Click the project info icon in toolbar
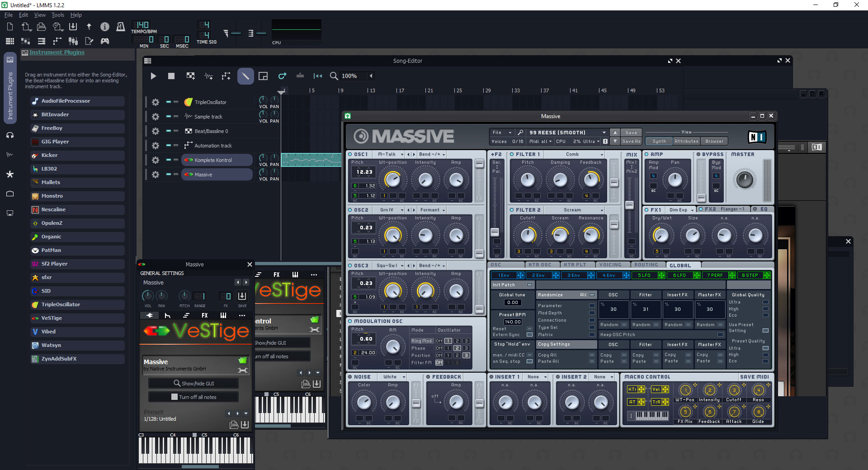Image resolution: width=868 pixels, height=470 pixels. (104, 27)
